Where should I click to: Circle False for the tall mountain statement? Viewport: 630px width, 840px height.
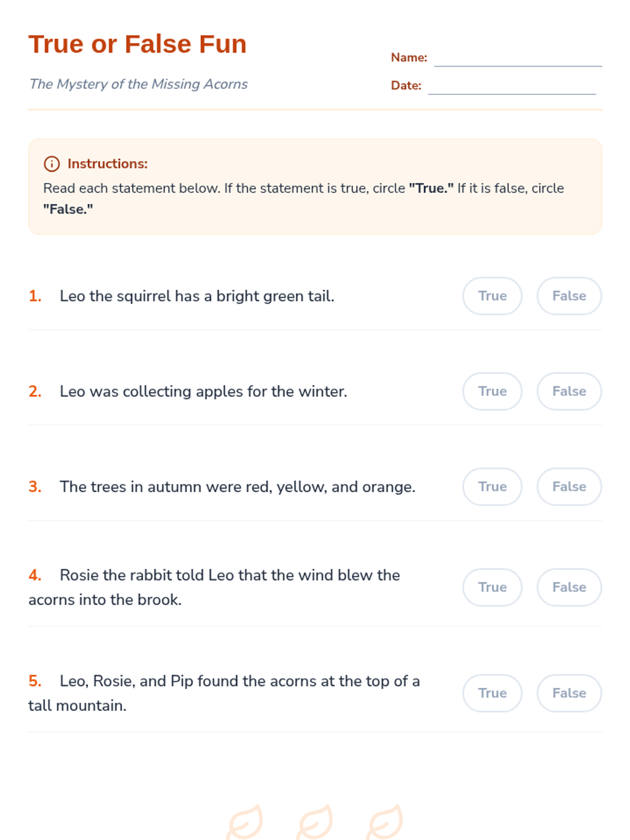coord(569,694)
